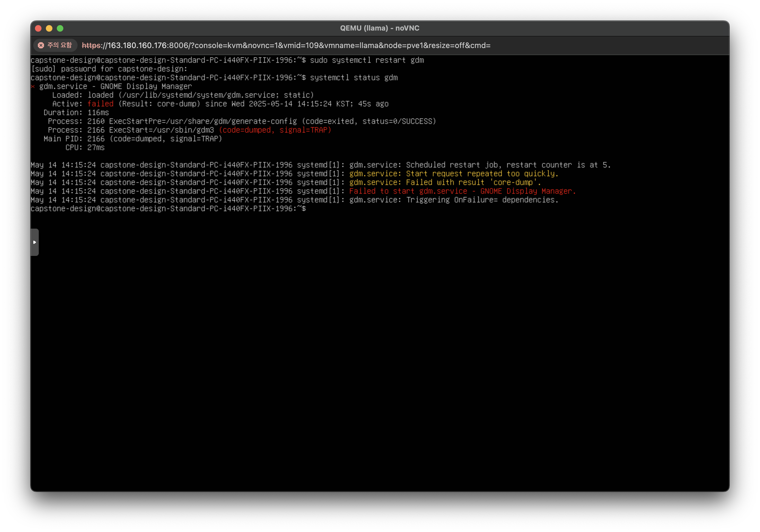Click the 'systemctl status gdm' command text
760x532 pixels.
pos(354,78)
